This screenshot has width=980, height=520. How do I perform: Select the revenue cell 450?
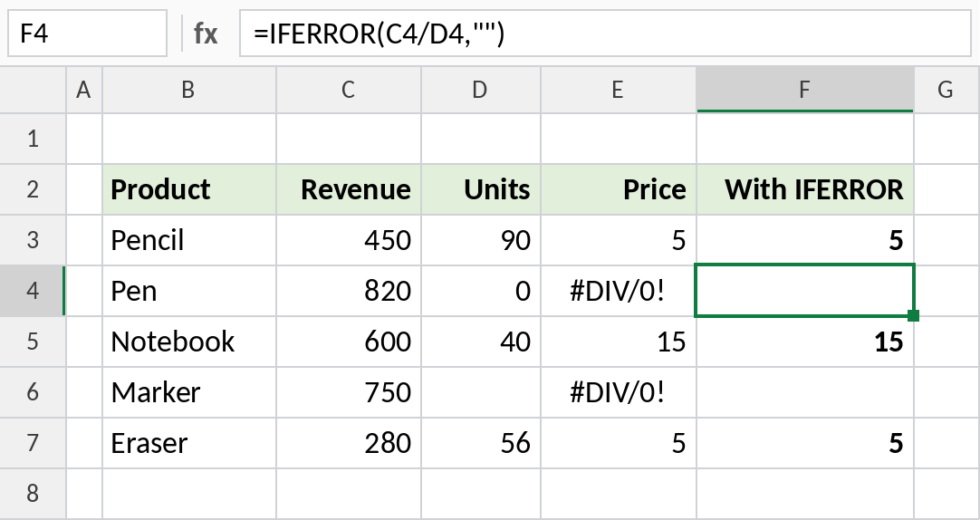point(348,240)
